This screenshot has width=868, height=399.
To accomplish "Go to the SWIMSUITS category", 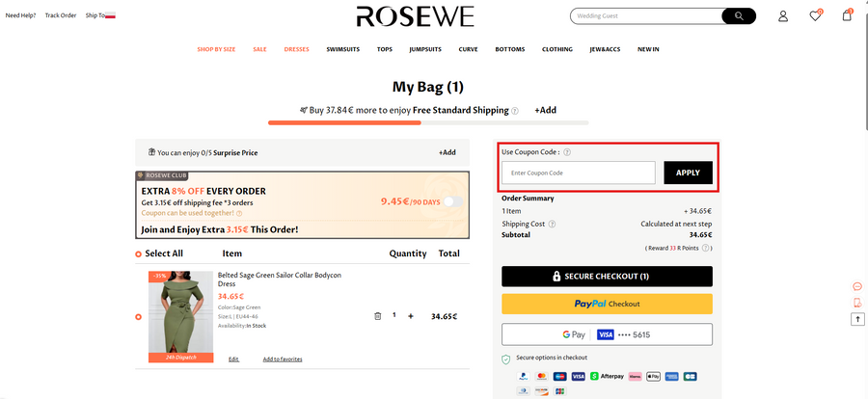I will point(342,49).
